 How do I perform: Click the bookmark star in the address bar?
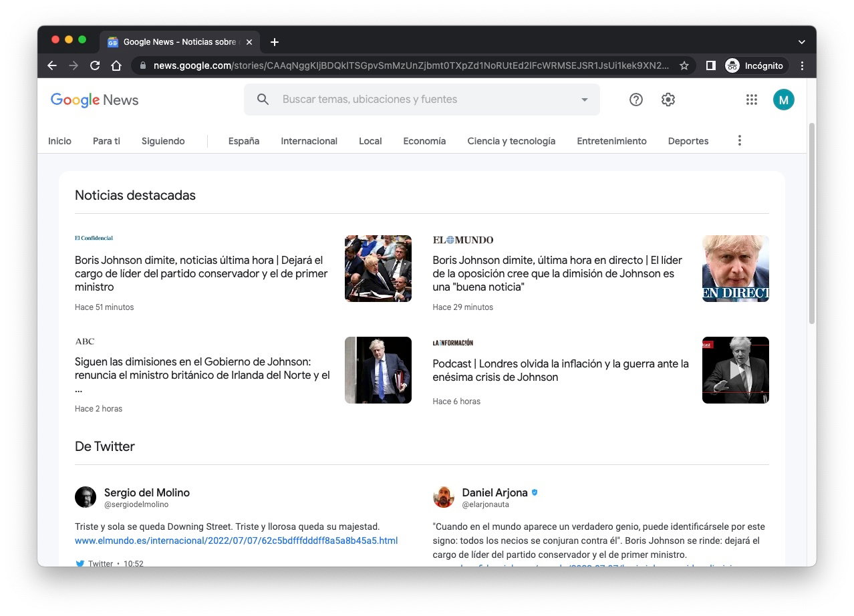[684, 65]
